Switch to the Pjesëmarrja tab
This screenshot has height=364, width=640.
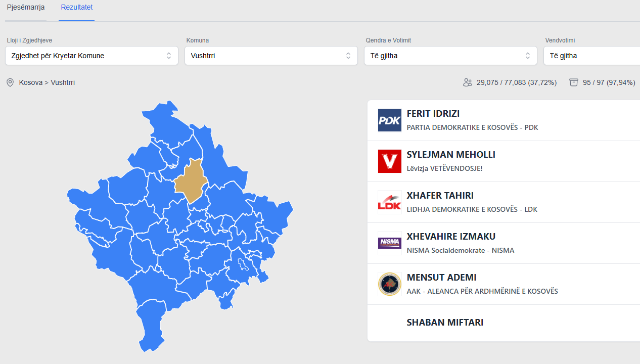click(x=26, y=8)
